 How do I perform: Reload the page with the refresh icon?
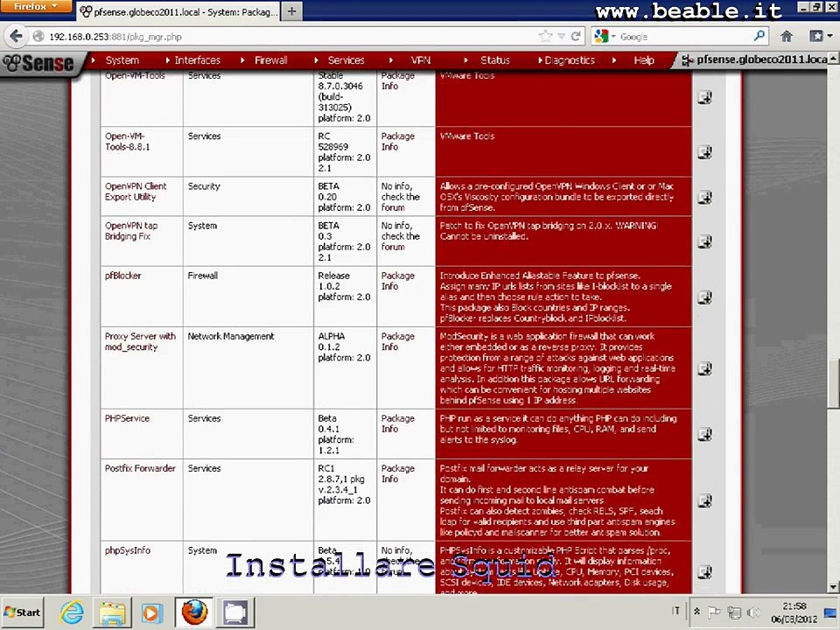(x=576, y=37)
